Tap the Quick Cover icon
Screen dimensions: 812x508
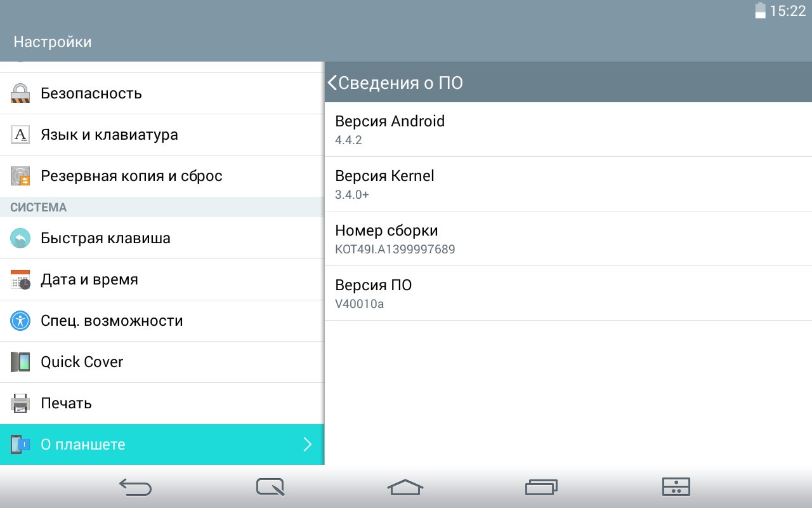coord(20,362)
